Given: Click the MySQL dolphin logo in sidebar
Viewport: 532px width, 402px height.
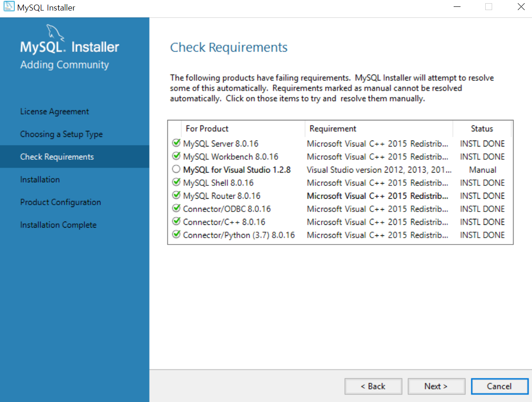Looking at the screenshot, I should (x=55, y=33).
